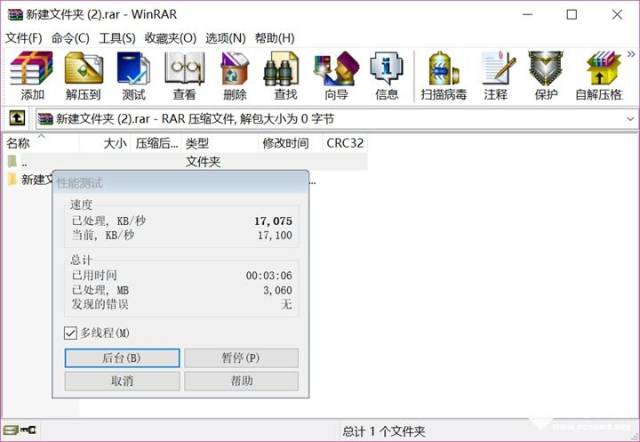Toggle the 多线程(M) checkbox
Screen dimensions: 640x442
click(70, 333)
